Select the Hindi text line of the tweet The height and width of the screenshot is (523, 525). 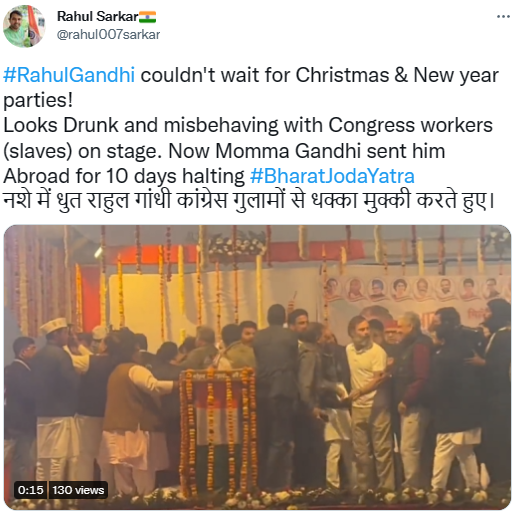click(x=248, y=202)
